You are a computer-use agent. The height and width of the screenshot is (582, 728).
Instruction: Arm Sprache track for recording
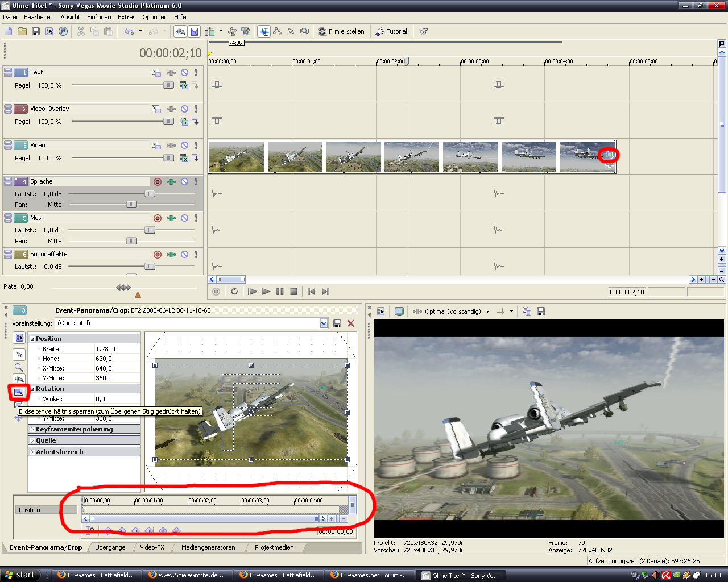pos(158,181)
